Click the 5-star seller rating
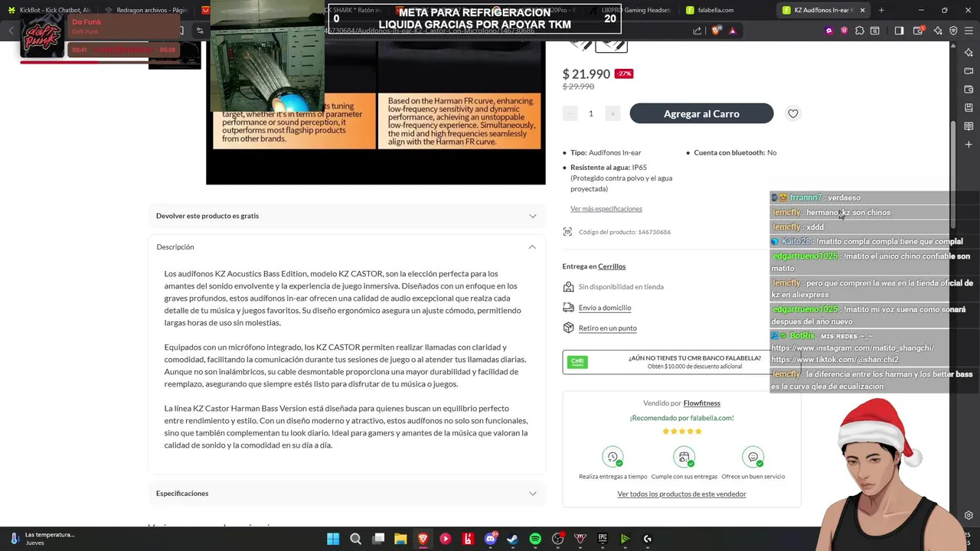 coord(682,432)
